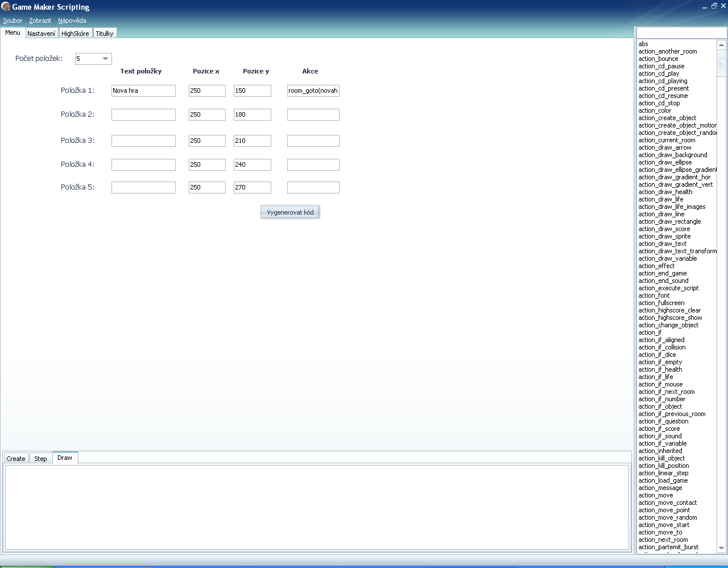Select the Step code tab
Screen dimensions: 728x568
tap(40, 459)
